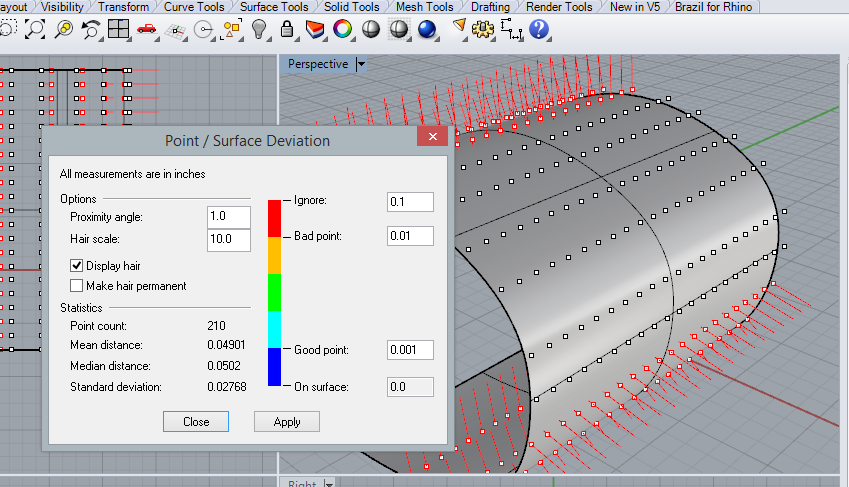Click the four-viewport layout icon
Screen dimensions: 849x487
pos(119,29)
